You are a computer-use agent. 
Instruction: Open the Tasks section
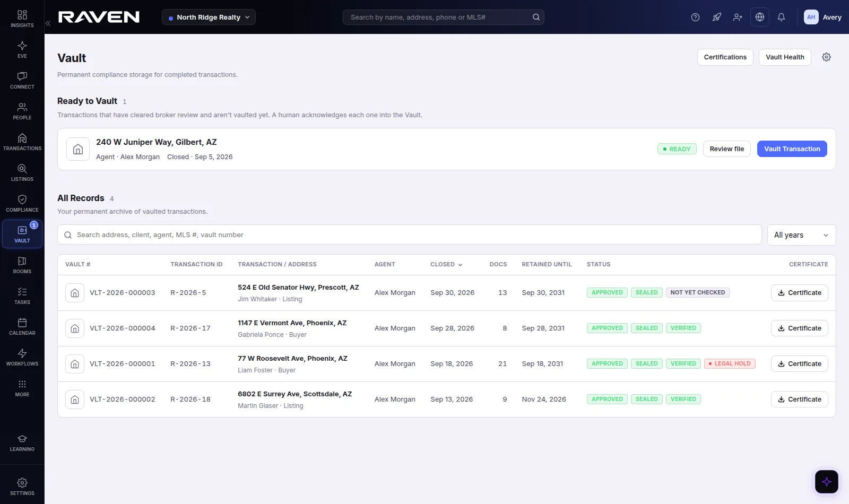pyautogui.click(x=22, y=296)
